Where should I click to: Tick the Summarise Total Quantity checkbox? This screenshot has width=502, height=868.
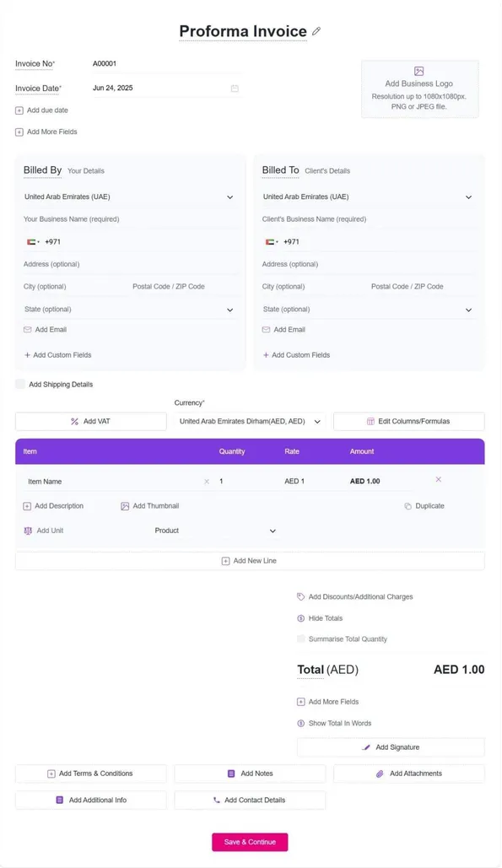click(300, 639)
